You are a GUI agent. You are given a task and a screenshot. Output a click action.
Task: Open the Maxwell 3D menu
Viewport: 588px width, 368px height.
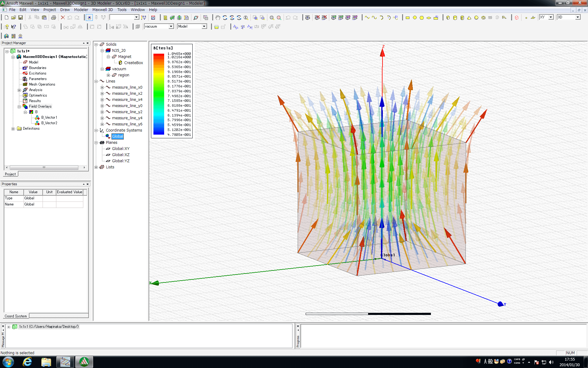click(103, 10)
